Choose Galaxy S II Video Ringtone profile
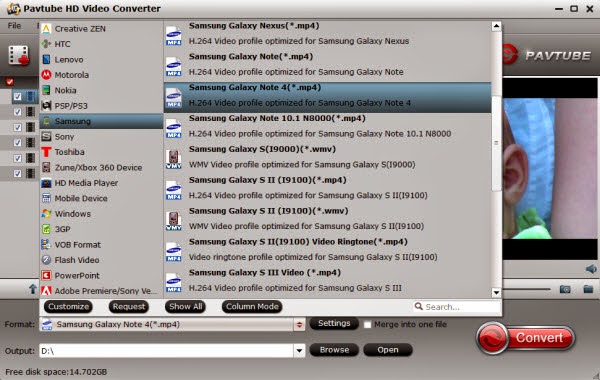 click(x=328, y=252)
